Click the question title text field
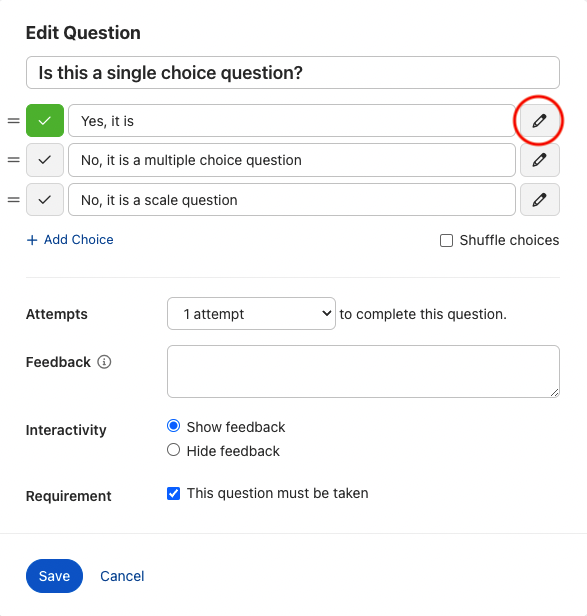The width and height of the screenshot is (587, 616). coord(293,73)
